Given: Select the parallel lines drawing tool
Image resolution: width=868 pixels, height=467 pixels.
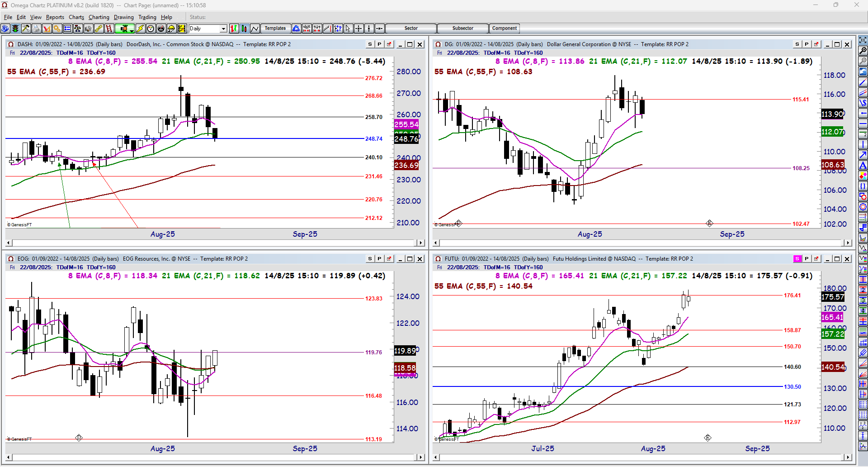Looking at the screenshot, I should 863,93.
